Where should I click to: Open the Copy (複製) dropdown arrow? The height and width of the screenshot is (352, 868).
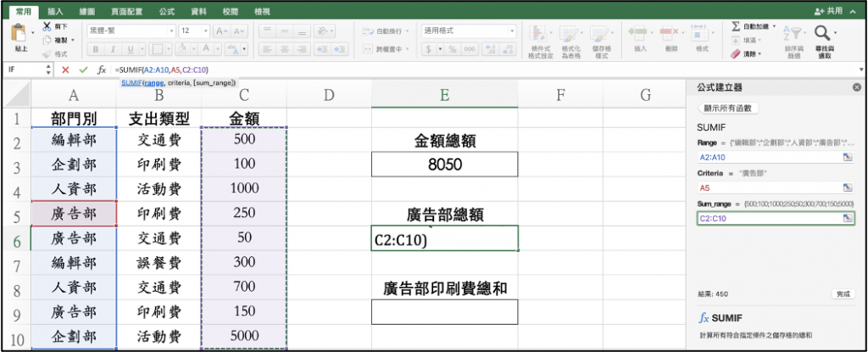coord(73,40)
